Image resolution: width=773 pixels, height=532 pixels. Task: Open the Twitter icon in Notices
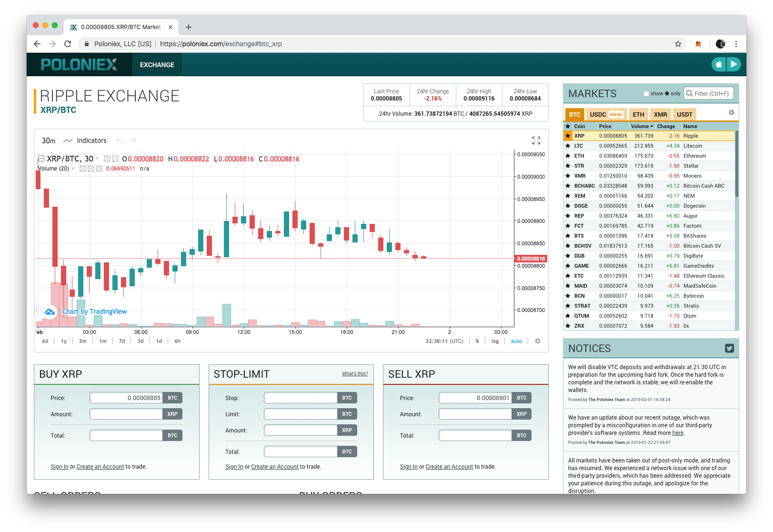tap(729, 348)
